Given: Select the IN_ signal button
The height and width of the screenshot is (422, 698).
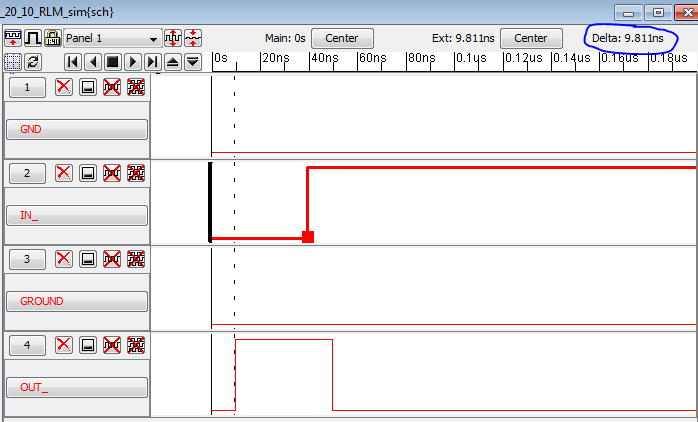Looking at the screenshot, I should [77, 215].
